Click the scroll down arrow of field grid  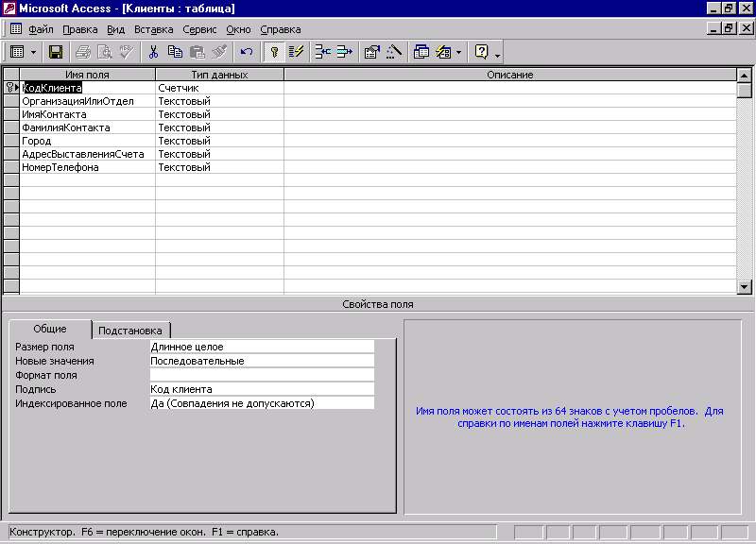coord(745,287)
